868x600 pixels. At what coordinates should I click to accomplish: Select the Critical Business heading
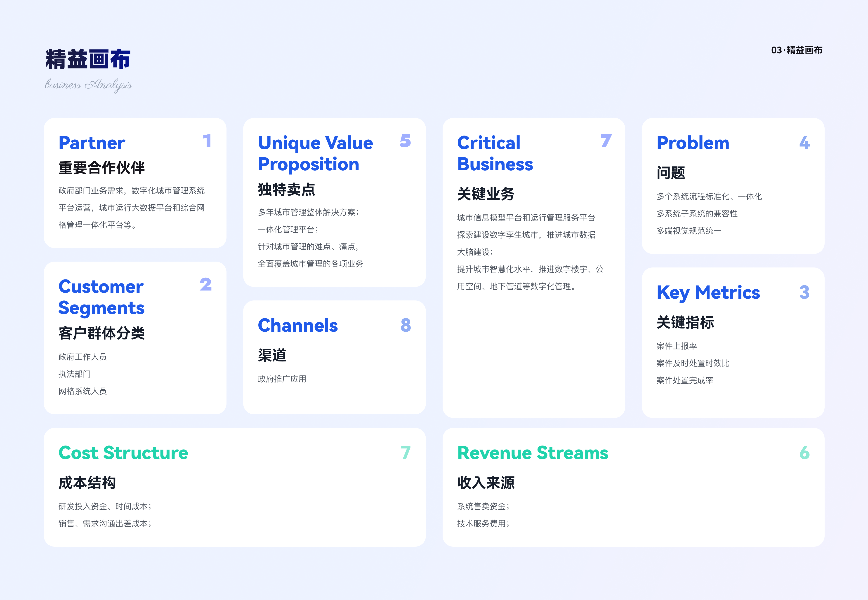point(495,153)
